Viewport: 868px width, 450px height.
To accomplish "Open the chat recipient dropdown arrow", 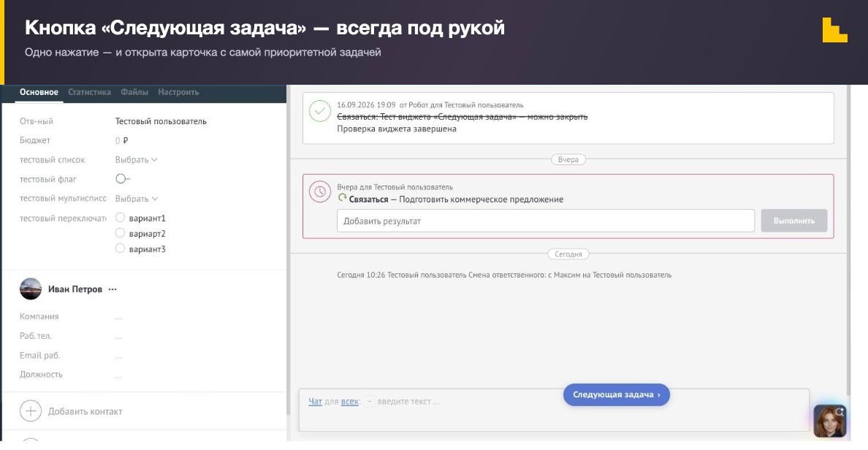I will [369, 402].
